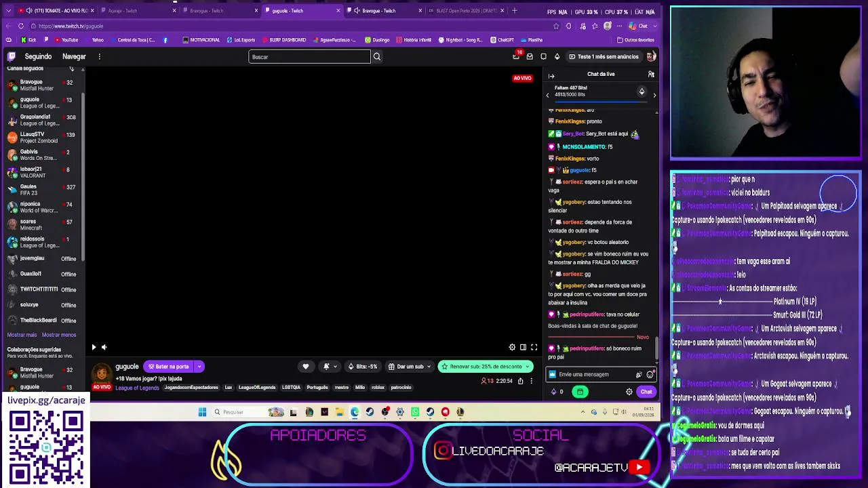Viewport: 868px width, 488px height.
Task: Go to next chat goal arrow
Action: coord(654,96)
